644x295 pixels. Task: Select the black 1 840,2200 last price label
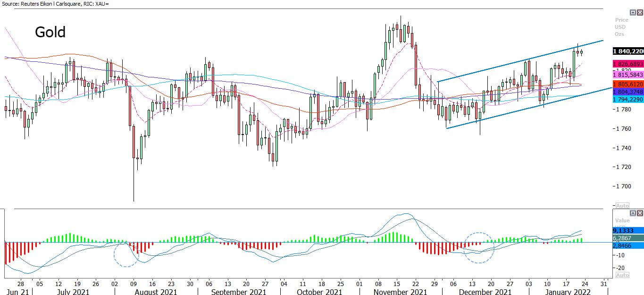point(628,51)
